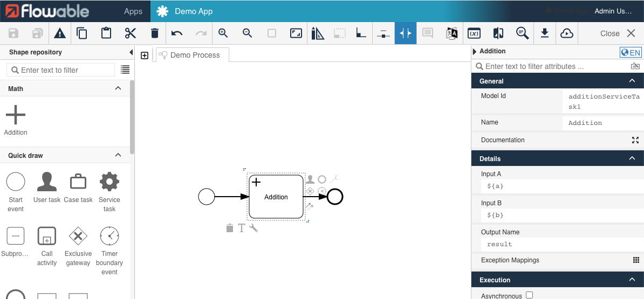Screen dimensions: 644x299
Task: Click the trash icon below Addition task
Action: (230, 228)
